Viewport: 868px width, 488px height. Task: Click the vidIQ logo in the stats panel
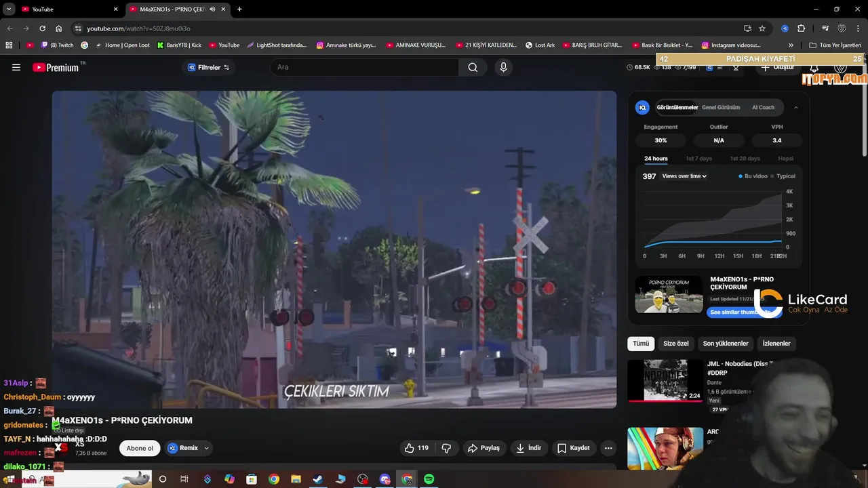[x=642, y=107]
